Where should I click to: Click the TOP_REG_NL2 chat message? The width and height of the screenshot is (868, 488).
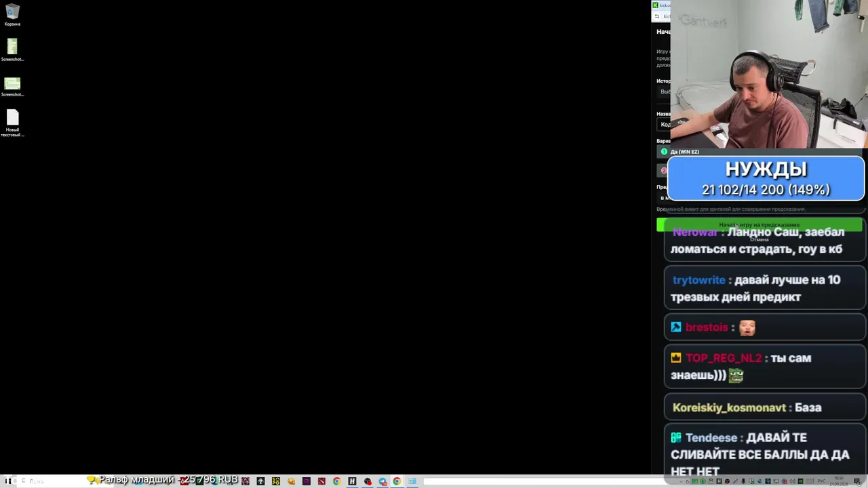[764, 367]
